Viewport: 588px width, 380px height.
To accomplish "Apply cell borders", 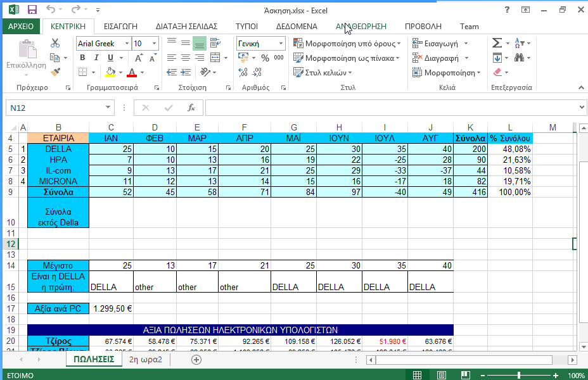I will 82,72.
